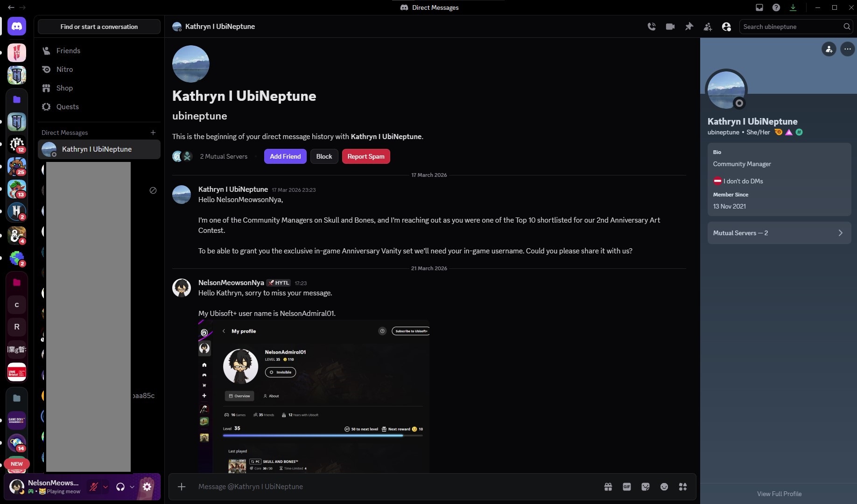Toggle headphone deafen

pos(120,487)
